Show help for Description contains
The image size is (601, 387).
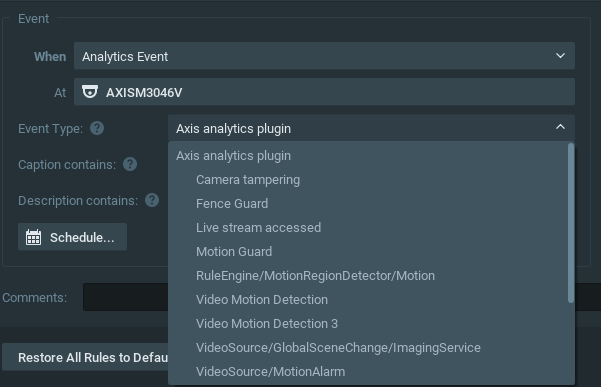click(152, 200)
